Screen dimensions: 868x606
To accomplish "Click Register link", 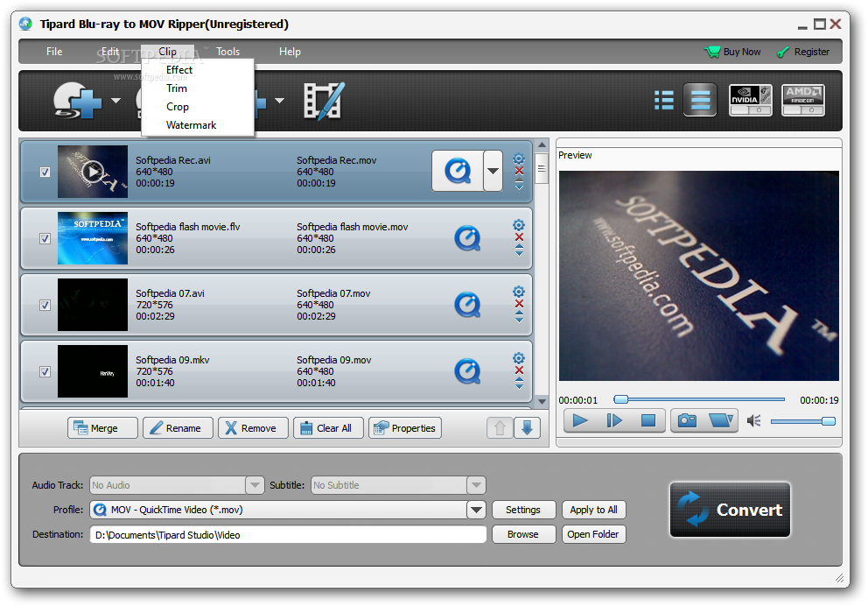I will [803, 52].
